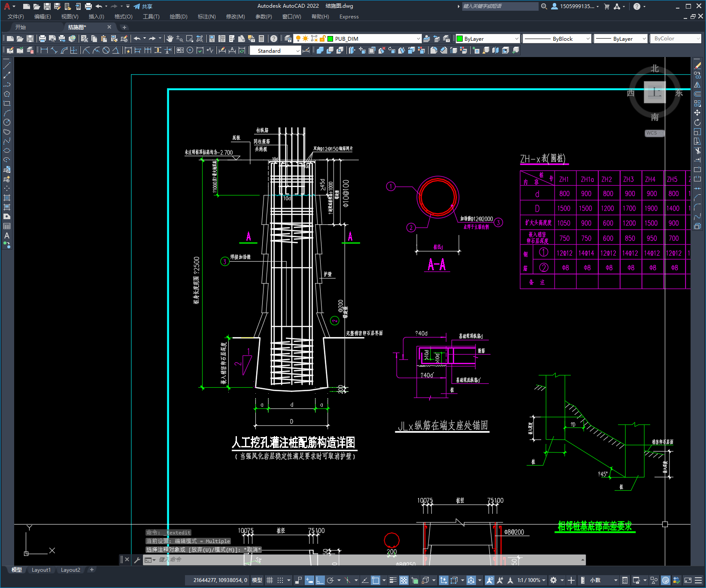This screenshot has width=706, height=588.
Task: Click the 共享 share button
Action: pyautogui.click(x=143, y=6)
